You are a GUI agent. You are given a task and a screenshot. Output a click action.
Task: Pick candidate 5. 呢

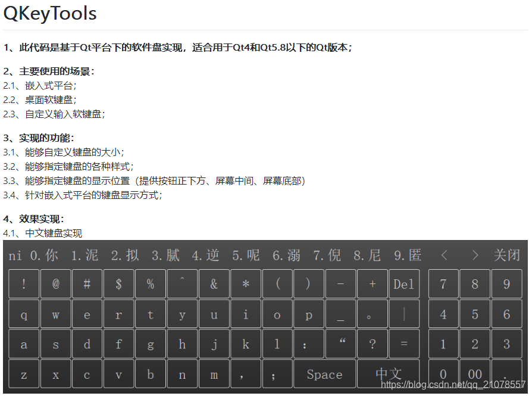coord(246,255)
